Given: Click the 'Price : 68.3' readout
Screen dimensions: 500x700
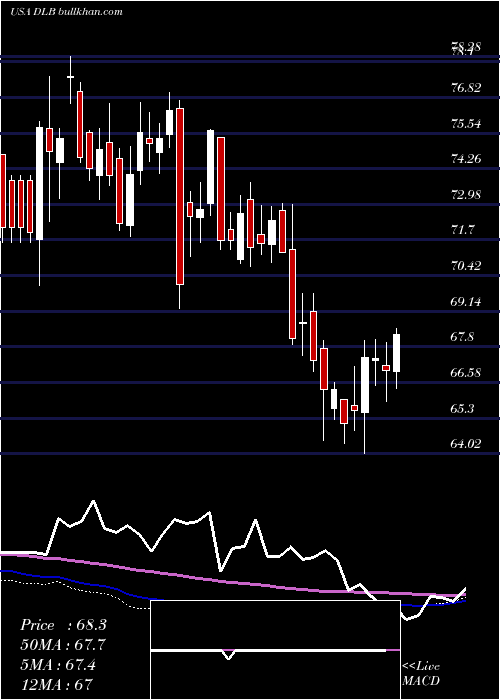Looking at the screenshot, I should (x=63, y=625).
